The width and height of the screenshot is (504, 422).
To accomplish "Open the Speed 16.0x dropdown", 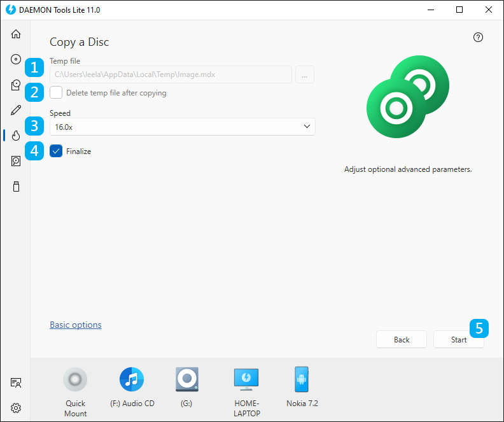I will click(182, 127).
